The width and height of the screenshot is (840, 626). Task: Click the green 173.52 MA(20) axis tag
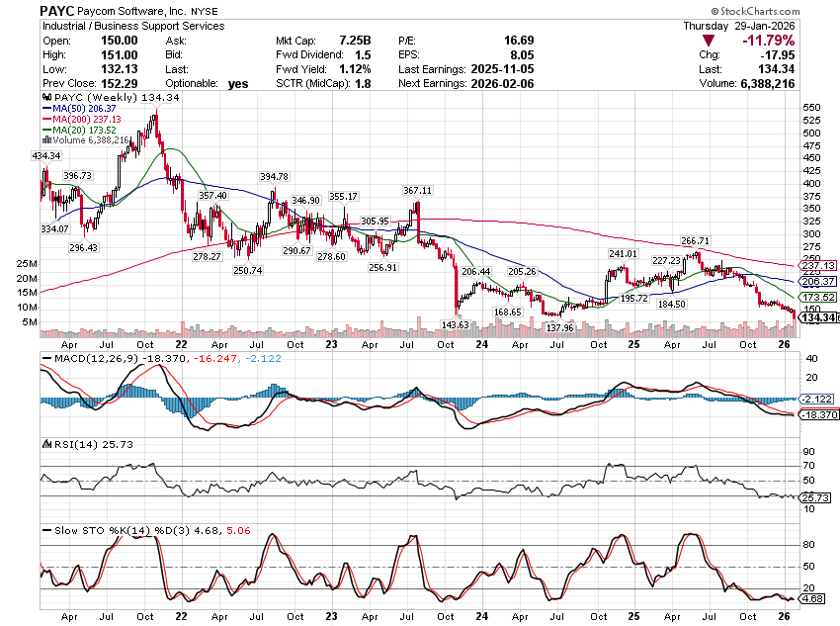[x=816, y=298]
